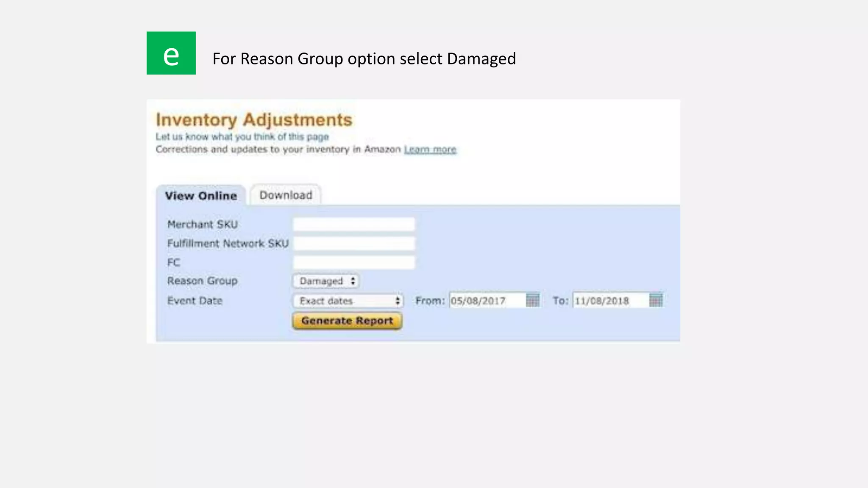Focus the Fulfillment Network SKU field
Image resolution: width=868 pixels, height=488 pixels.
(x=354, y=244)
